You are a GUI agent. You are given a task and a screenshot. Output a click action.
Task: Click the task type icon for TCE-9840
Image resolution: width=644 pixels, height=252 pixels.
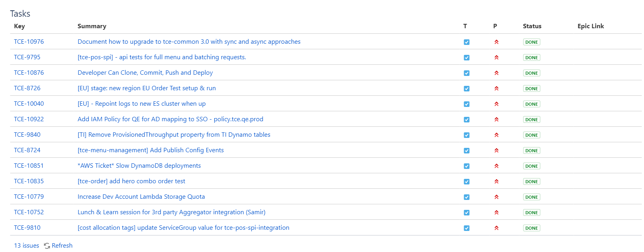click(466, 135)
